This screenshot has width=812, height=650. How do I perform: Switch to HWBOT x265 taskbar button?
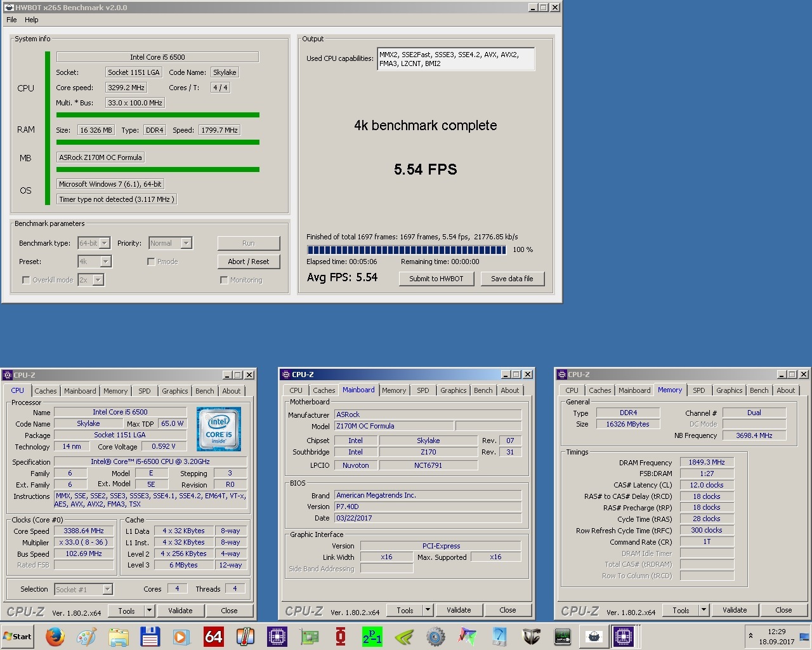coord(594,636)
